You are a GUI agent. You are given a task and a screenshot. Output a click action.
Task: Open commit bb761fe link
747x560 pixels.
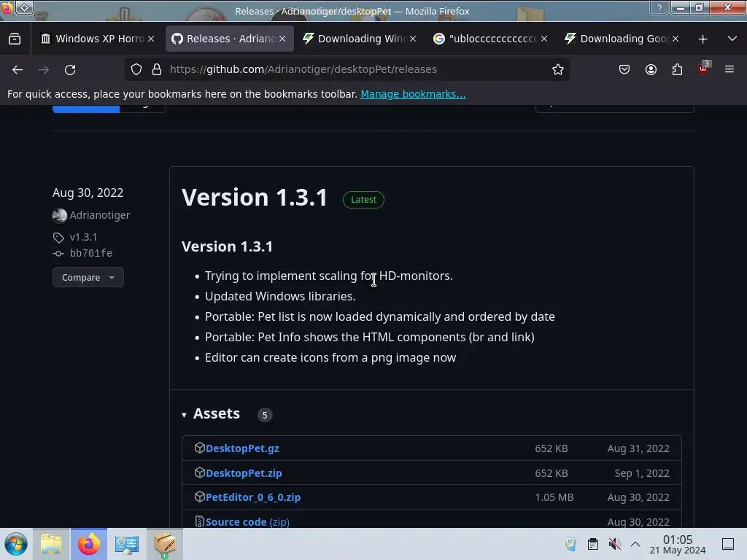(91, 253)
